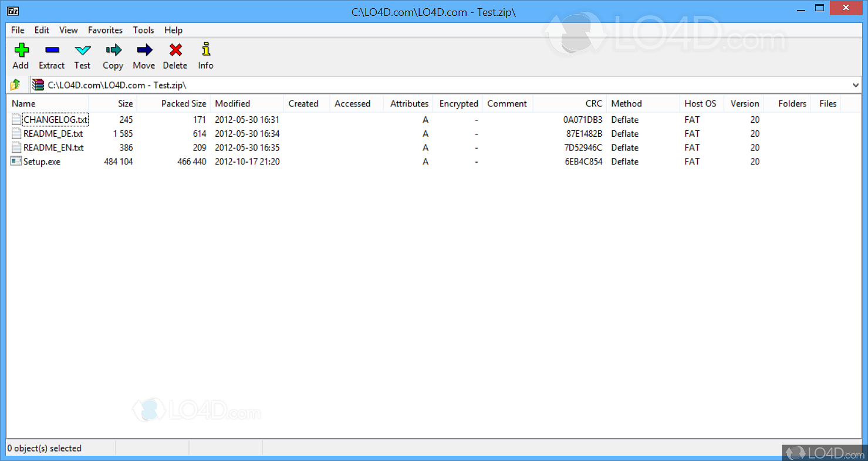This screenshot has height=461, width=868.
Task: Select the README_DE.txt file entry
Action: [x=53, y=134]
